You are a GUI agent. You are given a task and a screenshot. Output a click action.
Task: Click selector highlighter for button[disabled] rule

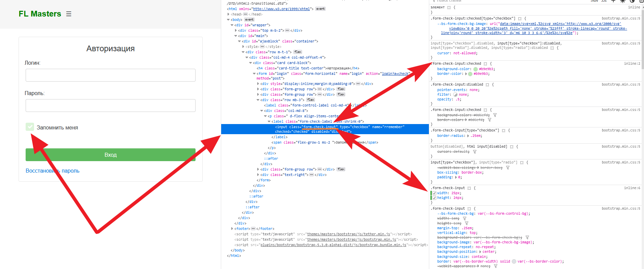512,147
